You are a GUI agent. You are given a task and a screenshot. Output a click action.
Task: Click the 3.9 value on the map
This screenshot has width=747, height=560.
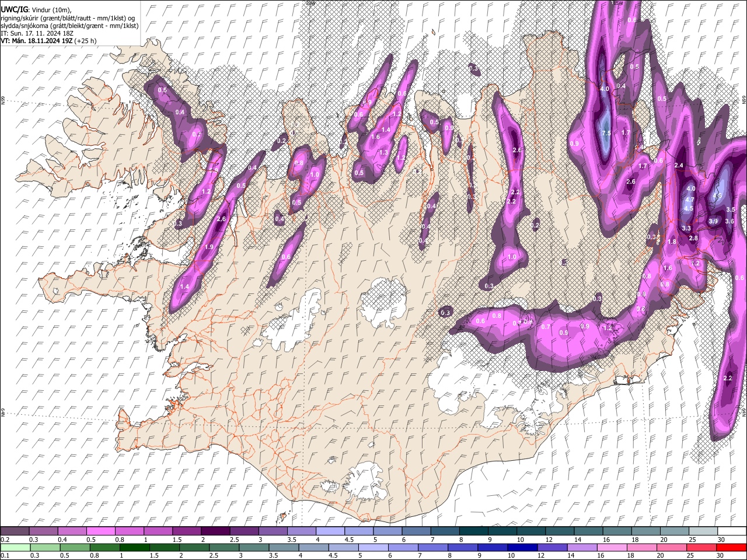[x=713, y=221]
